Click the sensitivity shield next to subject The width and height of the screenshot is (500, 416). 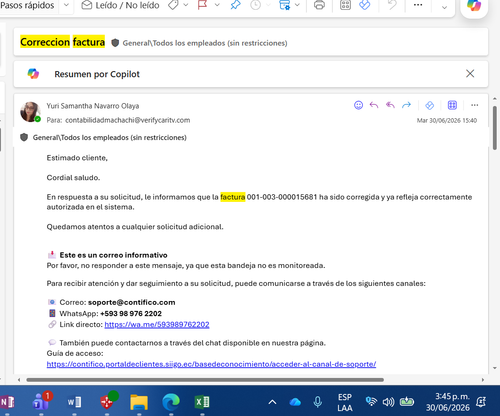115,43
